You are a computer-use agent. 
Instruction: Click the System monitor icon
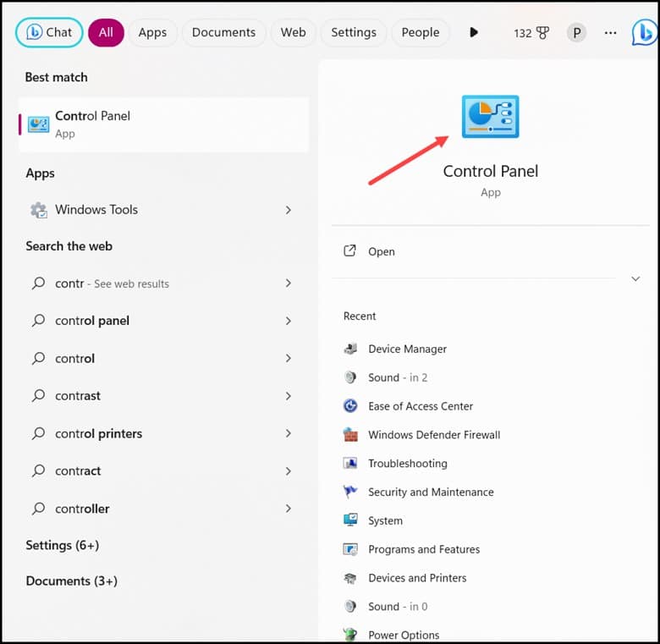point(350,520)
